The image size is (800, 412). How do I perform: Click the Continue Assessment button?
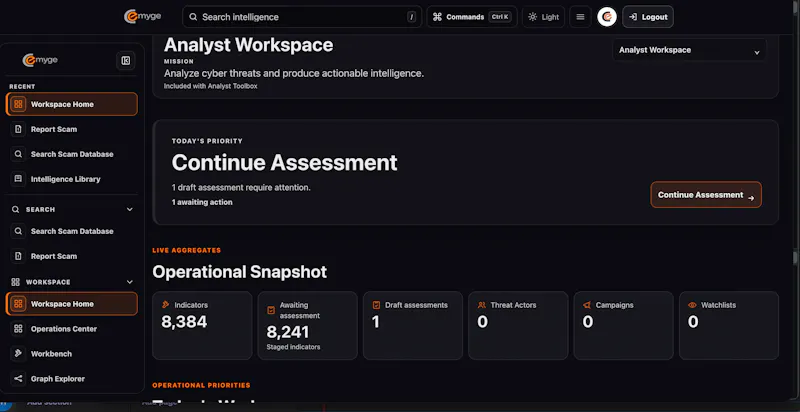coord(706,195)
